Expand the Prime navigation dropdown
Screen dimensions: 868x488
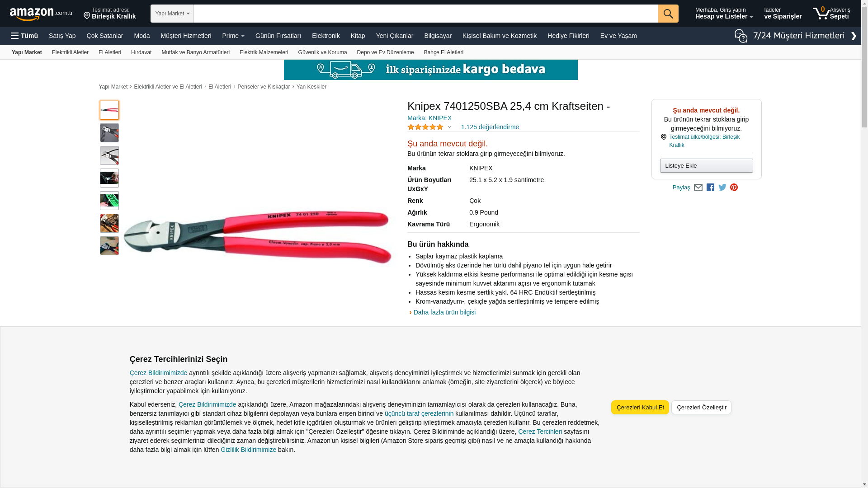pos(233,36)
